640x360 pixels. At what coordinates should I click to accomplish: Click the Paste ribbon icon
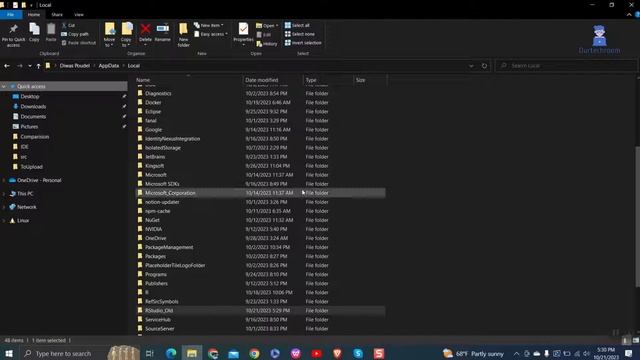click(51, 29)
